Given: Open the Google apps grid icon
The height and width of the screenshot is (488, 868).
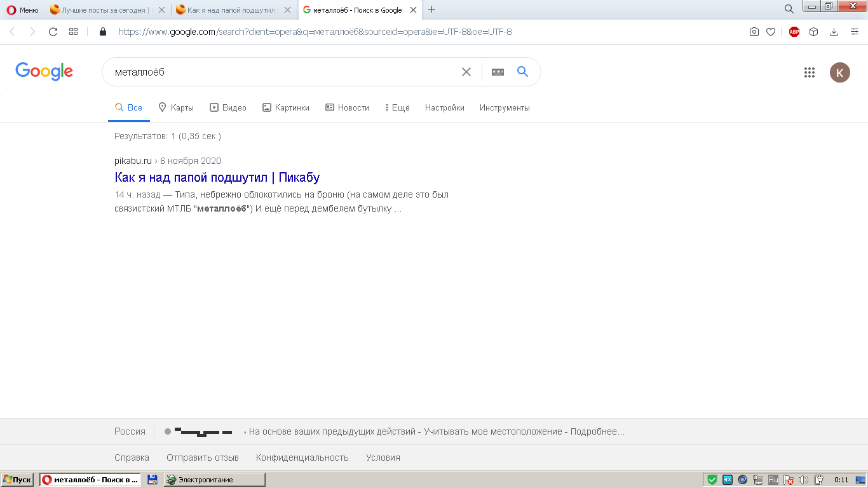Looking at the screenshot, I should click(809, 72).
